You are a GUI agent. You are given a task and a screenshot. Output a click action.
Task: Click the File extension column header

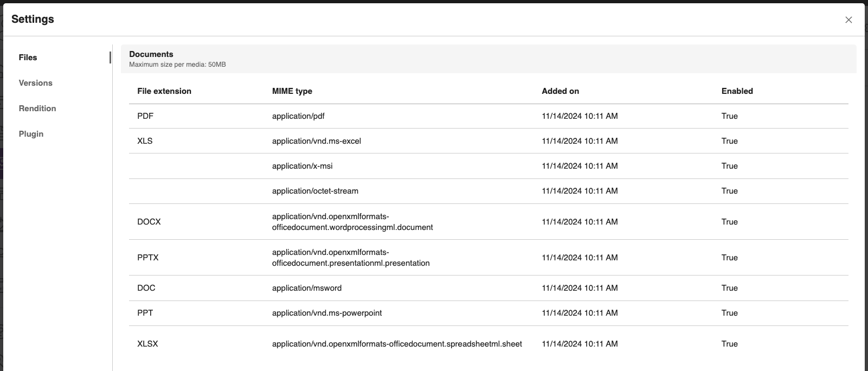click(164, 91)
